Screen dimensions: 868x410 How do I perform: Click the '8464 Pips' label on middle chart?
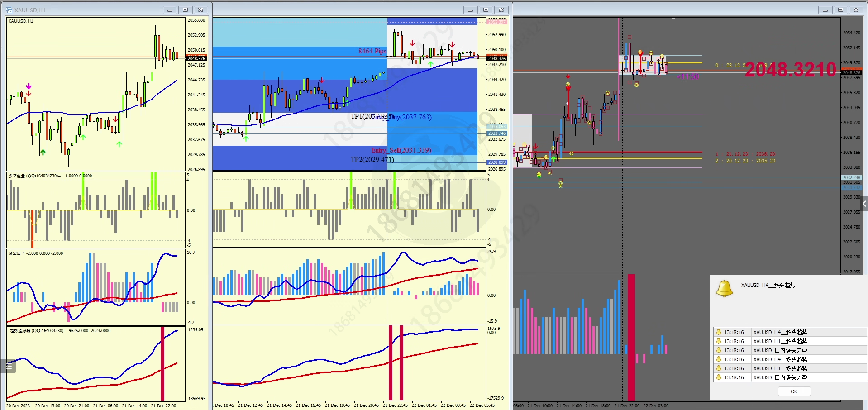(372, 51)
